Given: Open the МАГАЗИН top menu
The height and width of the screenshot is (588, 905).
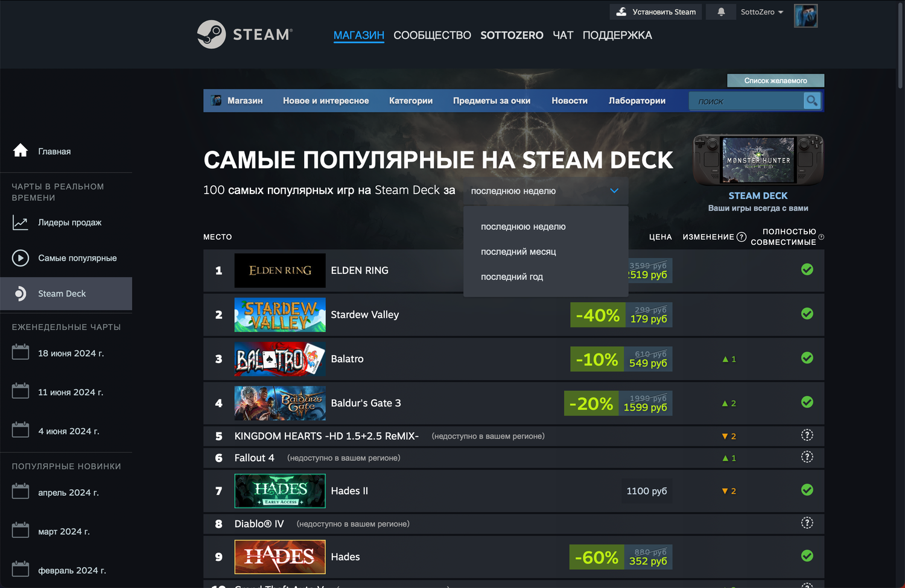Looking at the screenshot, I should tap(359, 36).
